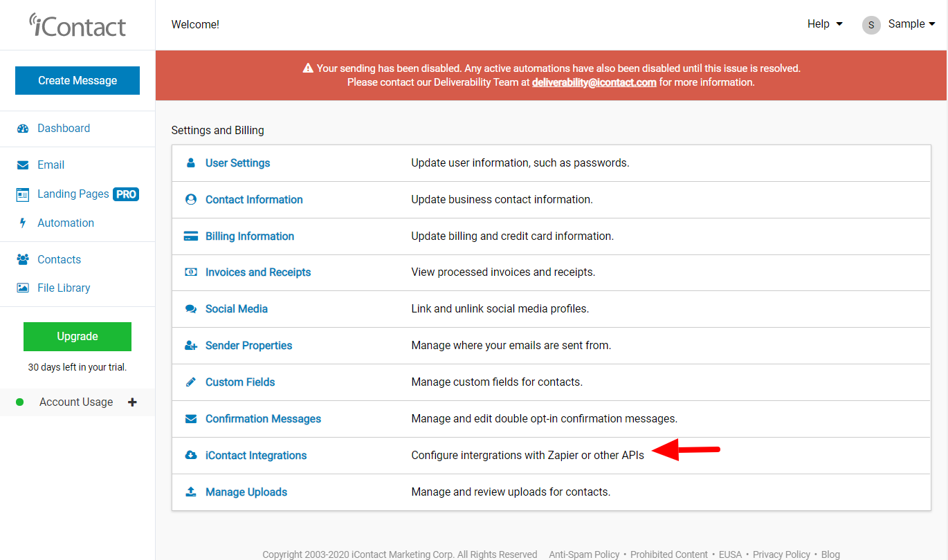This screenshot has height=560, width=948.
Task: Click the Social Media chat bubbles icon
Action: [191, 309]
